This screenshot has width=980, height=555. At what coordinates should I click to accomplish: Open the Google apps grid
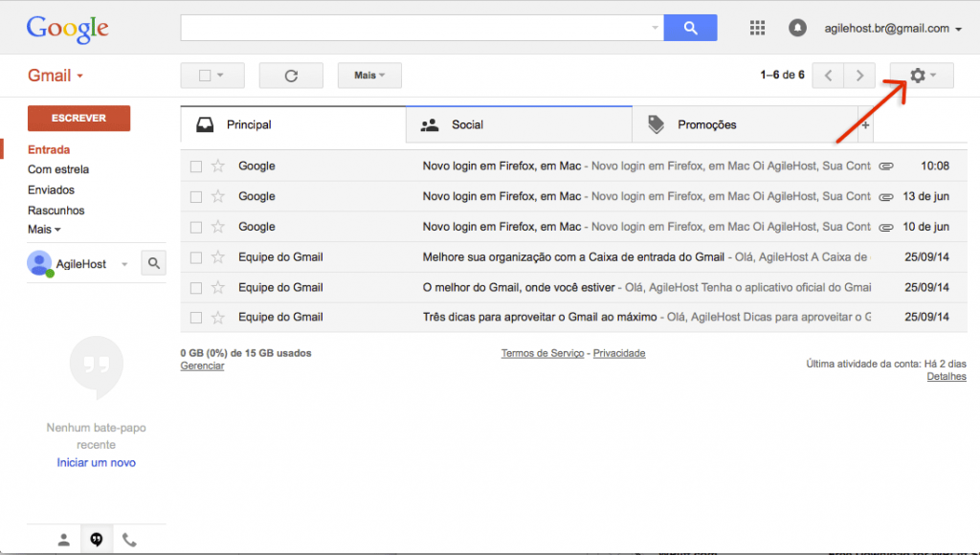[x=758, y=28]
